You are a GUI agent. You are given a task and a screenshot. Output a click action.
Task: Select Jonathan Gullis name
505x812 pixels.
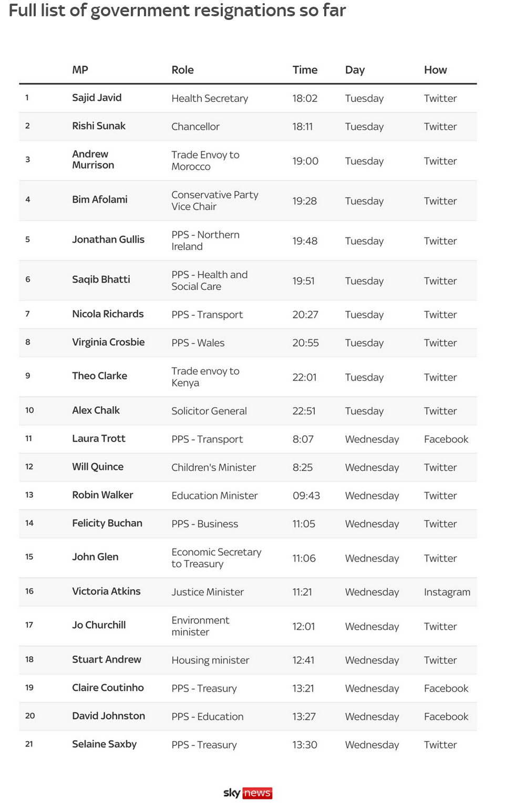click(x=108, y=240)
